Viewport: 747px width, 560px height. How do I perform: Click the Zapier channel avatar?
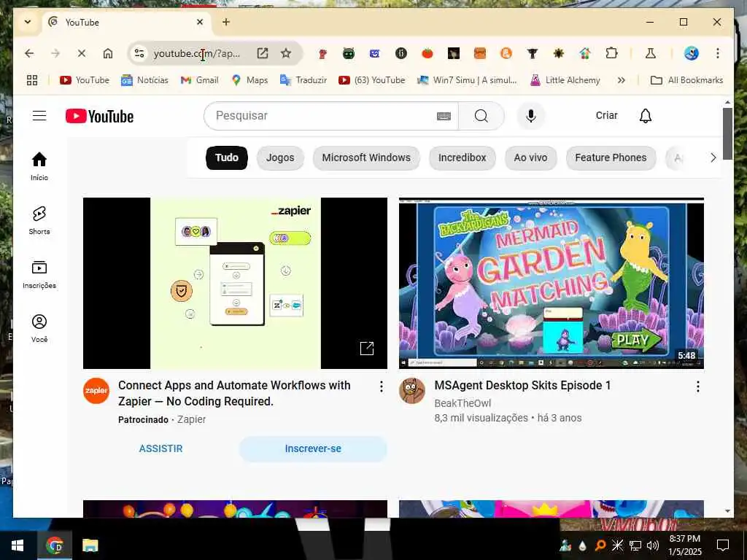pos(96,391)
